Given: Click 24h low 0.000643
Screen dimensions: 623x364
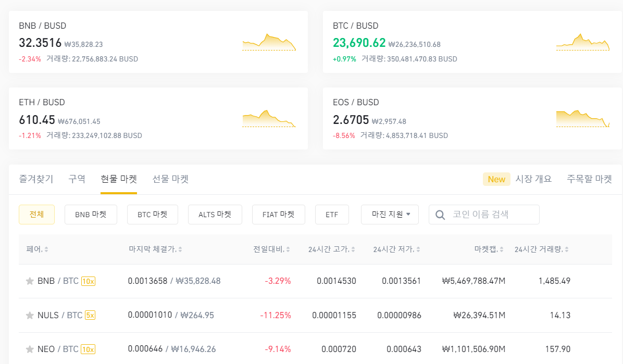Looking at the screenshot, I should [404, 349].
